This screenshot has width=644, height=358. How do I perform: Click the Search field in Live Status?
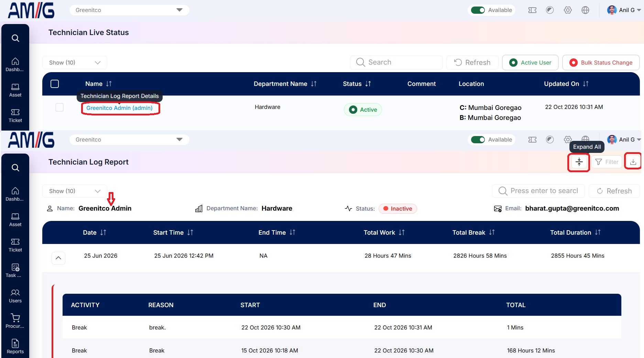pos(396,63)
